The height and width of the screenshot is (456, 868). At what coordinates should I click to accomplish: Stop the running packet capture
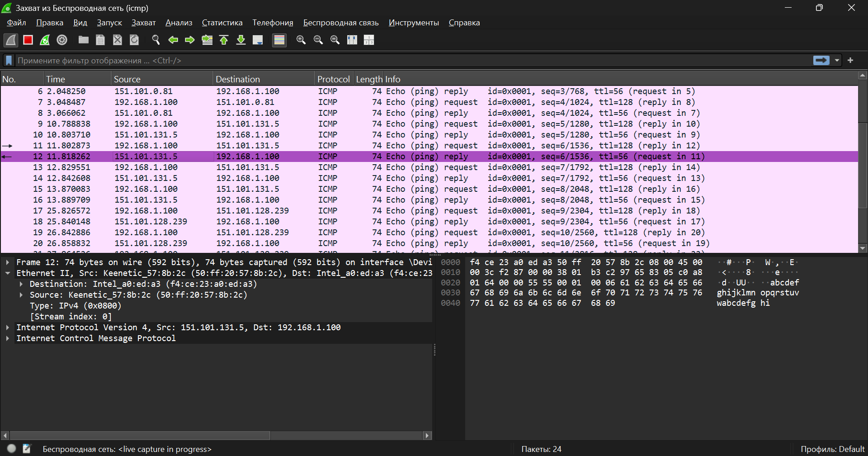(x=28, y=40)
